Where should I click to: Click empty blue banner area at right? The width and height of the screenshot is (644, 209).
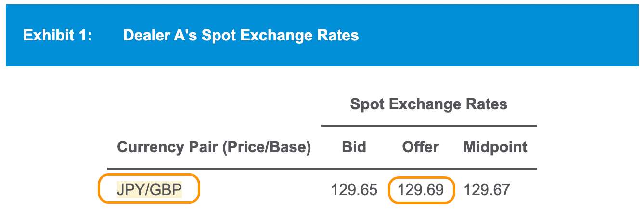[x=505, y=36]
